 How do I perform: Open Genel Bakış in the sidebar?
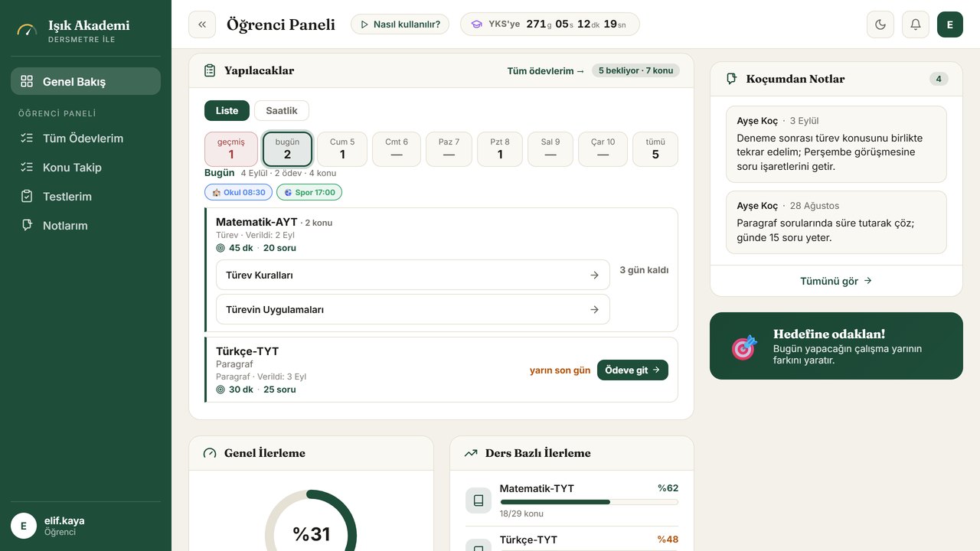coord(86,81)
